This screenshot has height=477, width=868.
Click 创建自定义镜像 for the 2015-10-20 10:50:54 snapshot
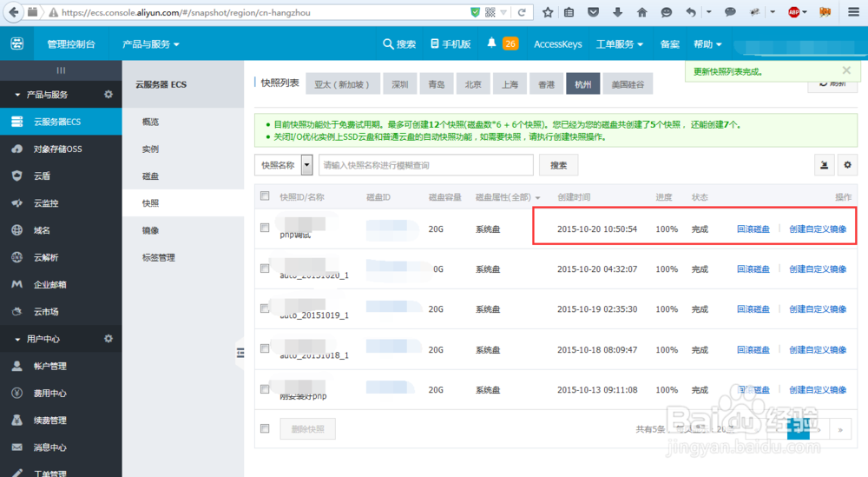(818, 229)
